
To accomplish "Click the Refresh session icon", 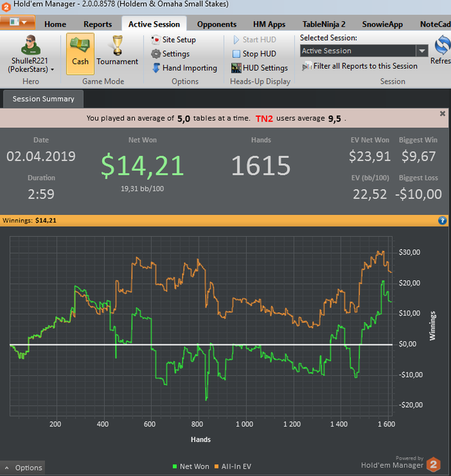I will 442,45.
